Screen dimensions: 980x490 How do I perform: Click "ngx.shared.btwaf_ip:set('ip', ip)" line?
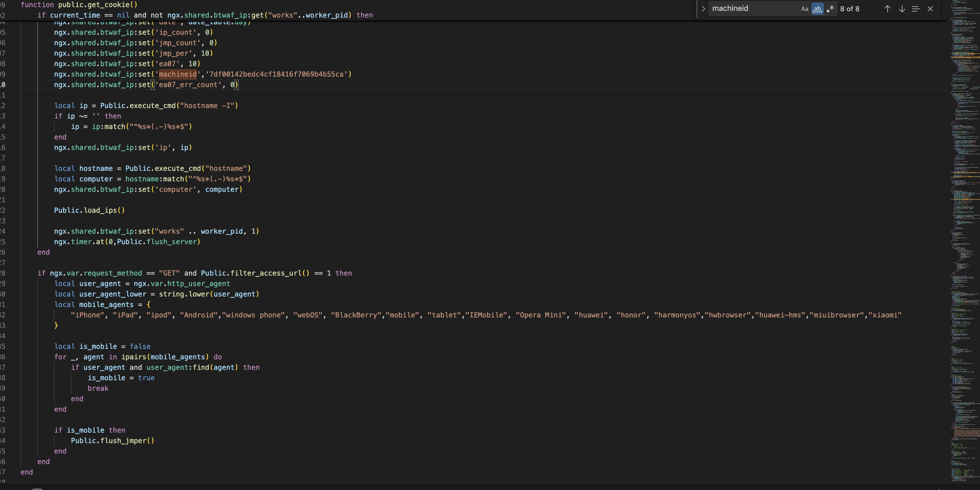(123, 147)
